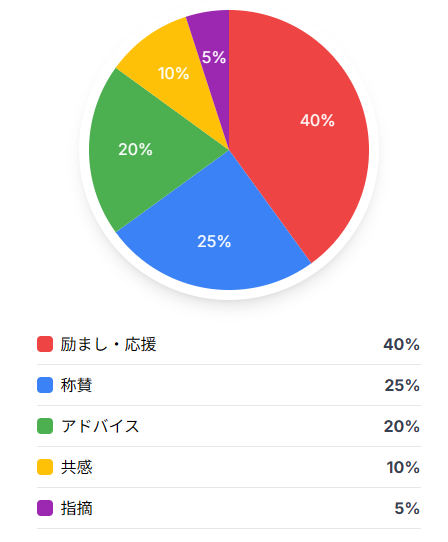Click the purple legend color swatch
448x542 pixels.
point(45,508)
